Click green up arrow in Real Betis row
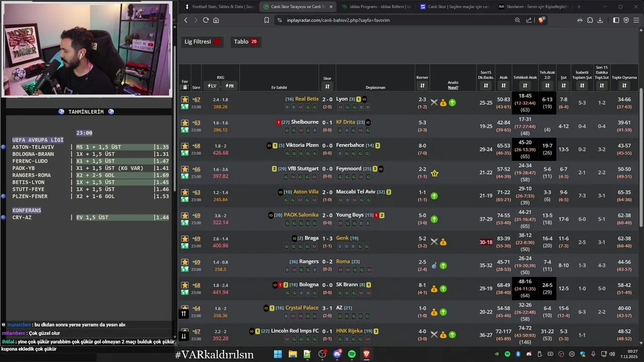The height and width of the screenshot is (362, 644). [x=452, y=103]
